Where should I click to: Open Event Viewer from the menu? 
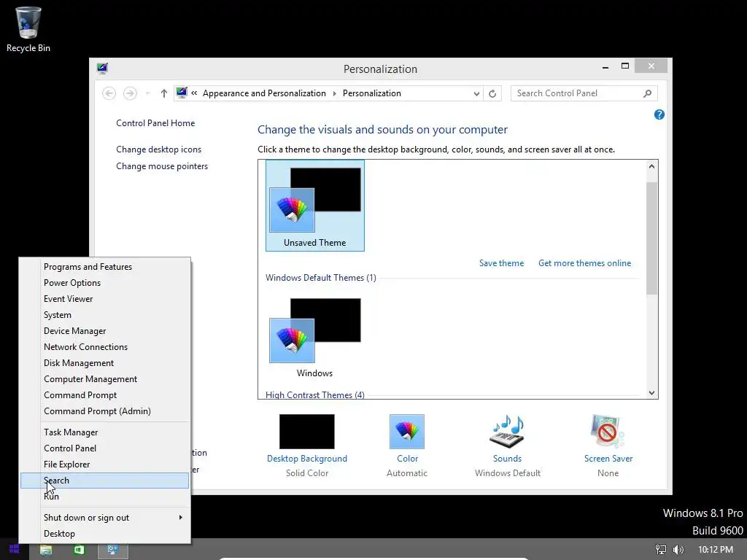(x=105, y=298)
